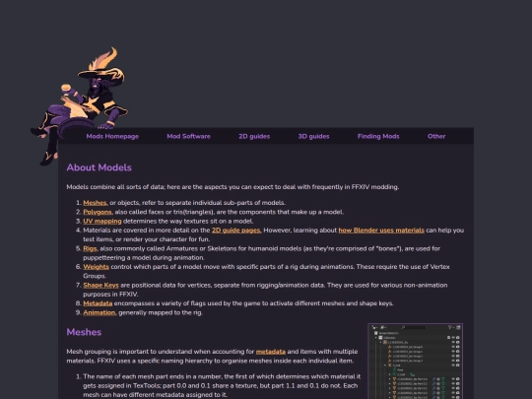
Task: Open the 2D guides menu item
Action: pos(254,136)
